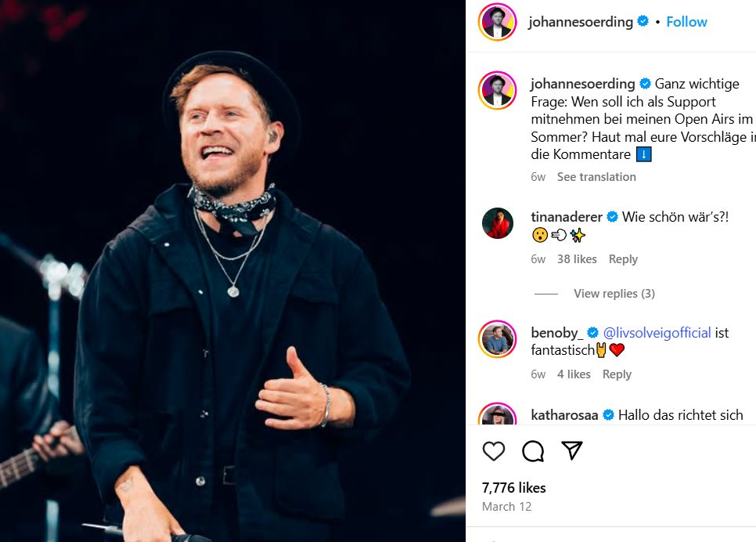Click tinanaderer's avatar
The image size is (756, 542).
pyautogui.click(x=498, y=223)
